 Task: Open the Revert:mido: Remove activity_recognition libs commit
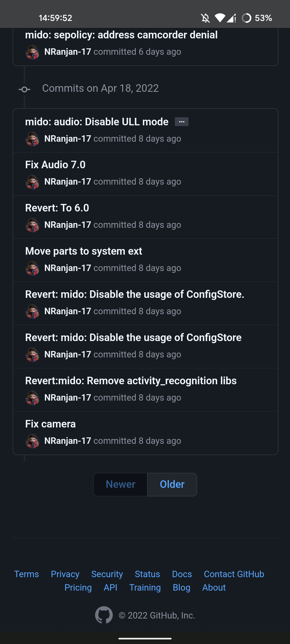click(130, 380)
